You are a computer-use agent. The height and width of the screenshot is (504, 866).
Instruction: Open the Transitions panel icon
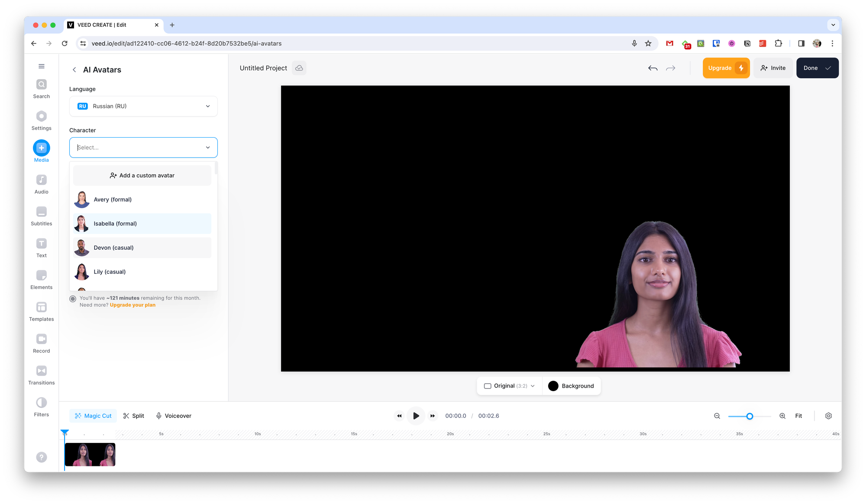pos(41,371)
